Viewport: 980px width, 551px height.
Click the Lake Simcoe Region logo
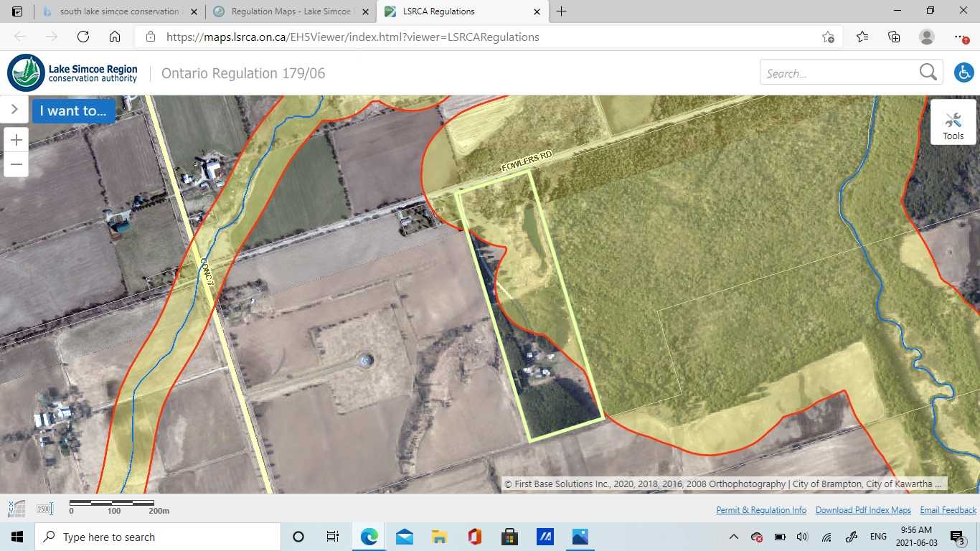coord(72,72)
